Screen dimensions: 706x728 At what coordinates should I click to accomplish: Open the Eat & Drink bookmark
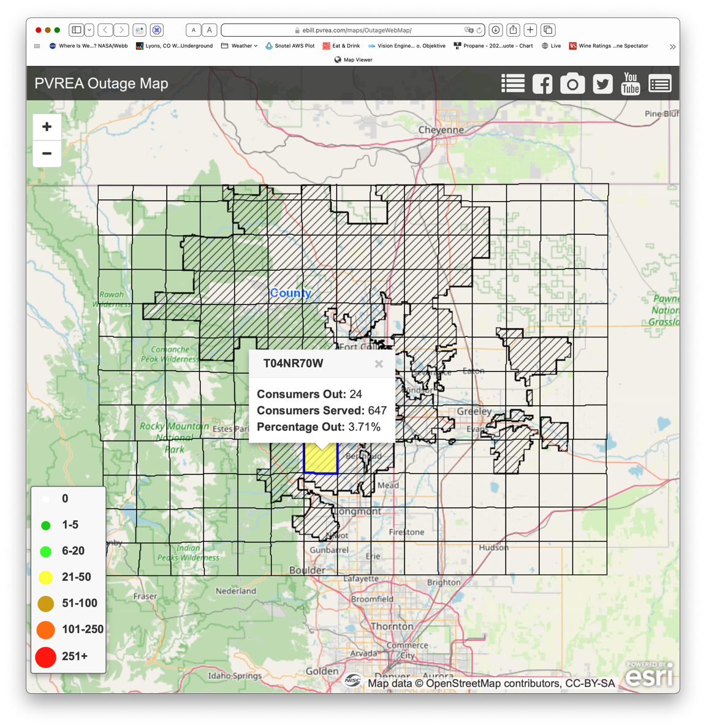341,46
